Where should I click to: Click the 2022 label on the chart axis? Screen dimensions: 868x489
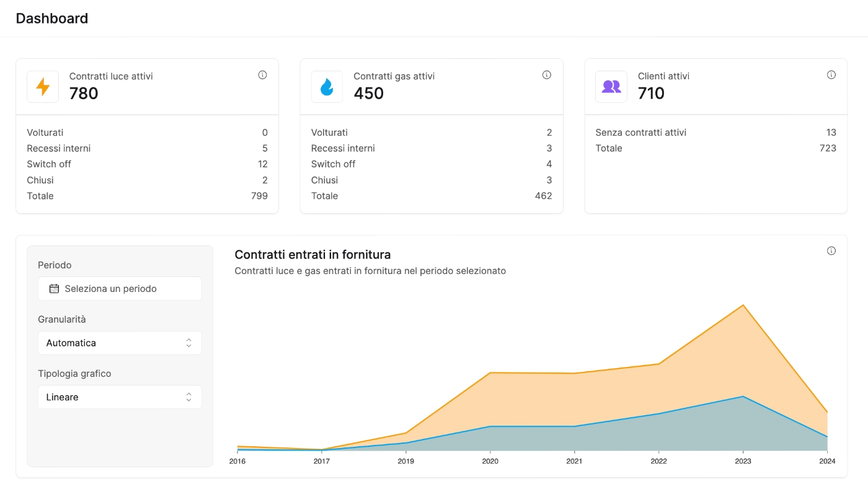coord(658,461)
